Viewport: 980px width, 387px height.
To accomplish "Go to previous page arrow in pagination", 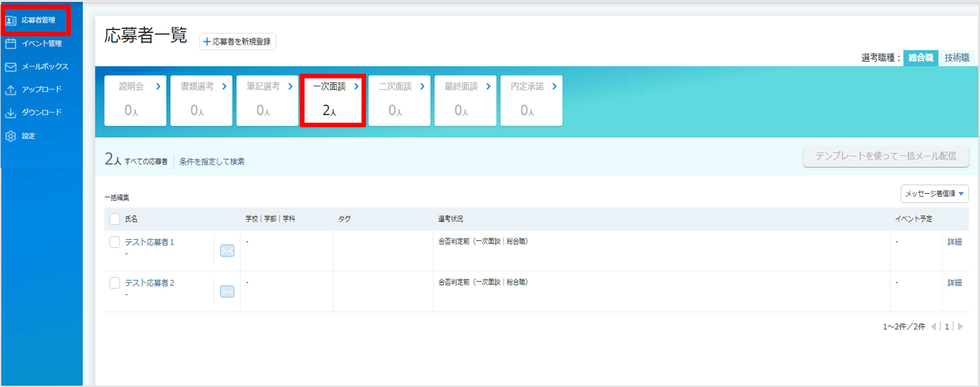I will click(x=934, y=326).
